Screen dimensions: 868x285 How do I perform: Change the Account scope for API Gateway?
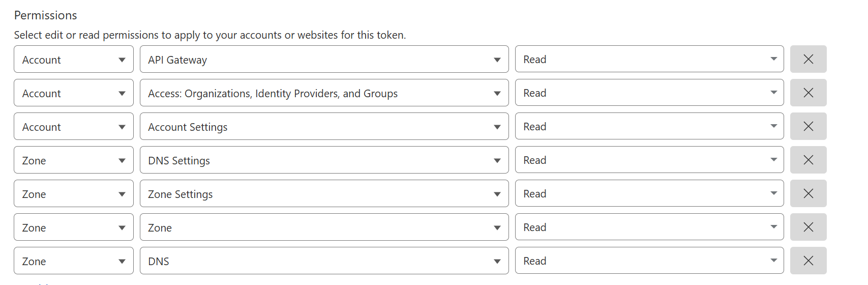[x=74, y=60]
